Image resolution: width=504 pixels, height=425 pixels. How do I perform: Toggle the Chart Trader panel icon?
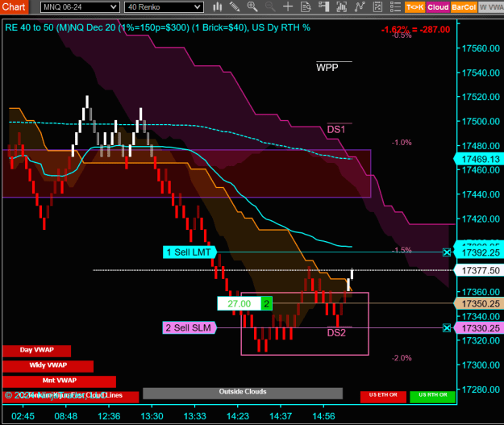pyautogui.click(x=323, y=6)
